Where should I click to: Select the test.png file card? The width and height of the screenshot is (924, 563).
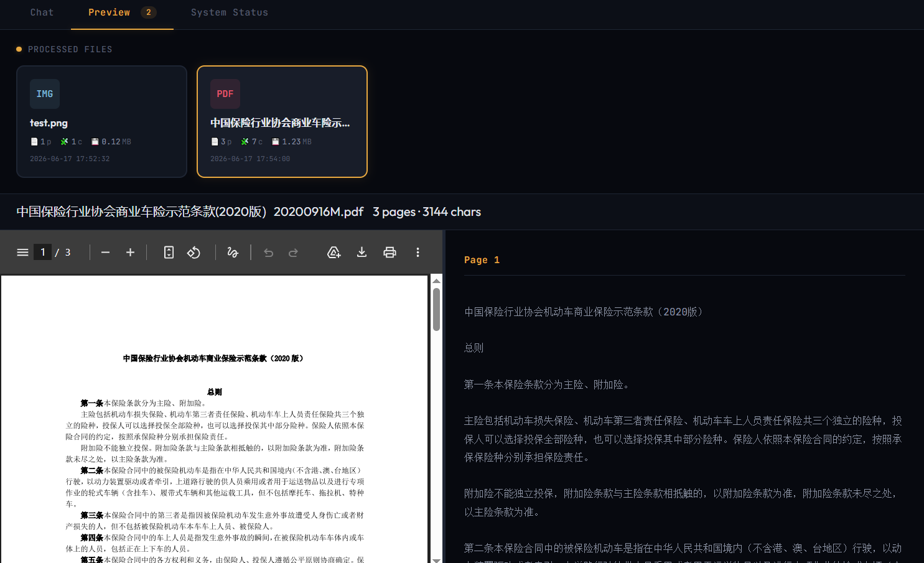click(101, 121)
